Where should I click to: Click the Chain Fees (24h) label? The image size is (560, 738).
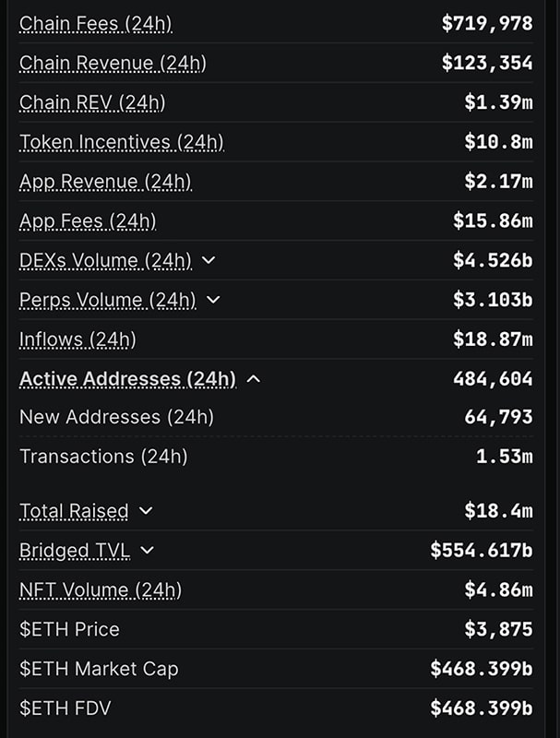tap(95, 23)
